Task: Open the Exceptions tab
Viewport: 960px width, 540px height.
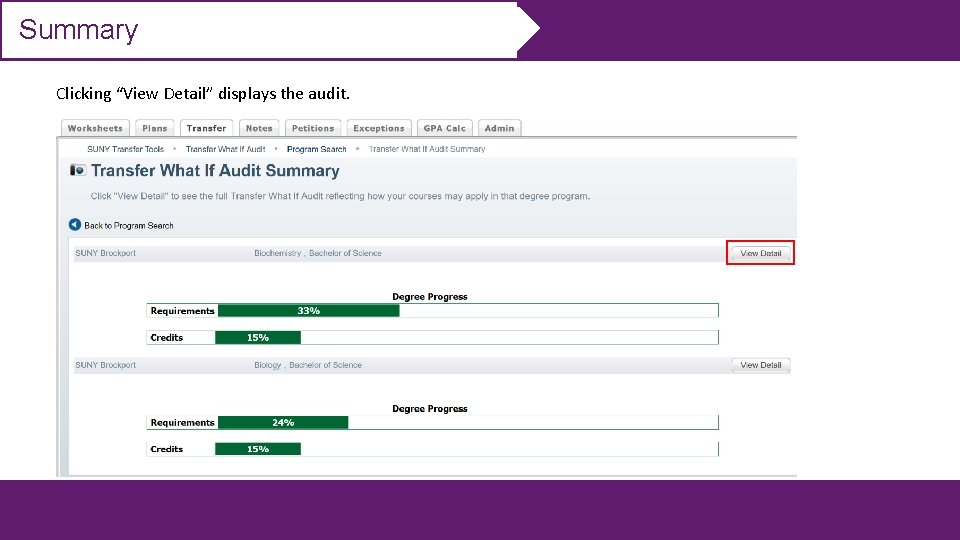Action: [x=379, y=128]
